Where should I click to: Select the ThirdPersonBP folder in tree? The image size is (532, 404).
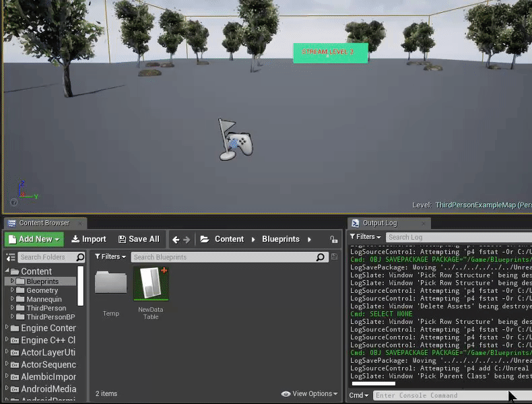51,317
